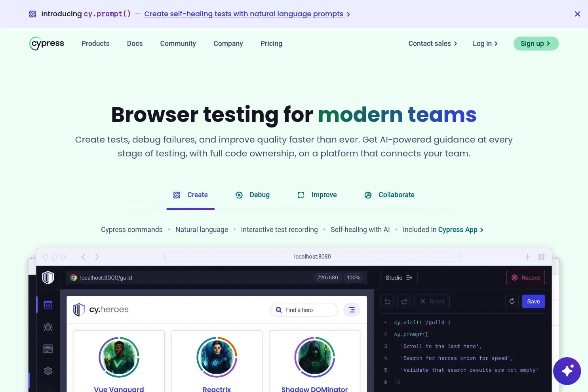Image resolution: width=588 pixels, height=392 pixels.
Task: Open the 100% zoom selector
Action: (354, 278)
